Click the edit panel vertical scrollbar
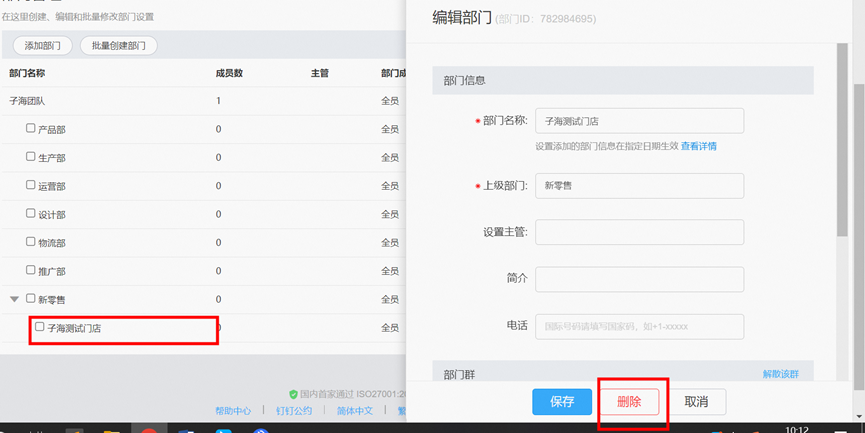Viewport: 865px width, 433px height. tap(843, 150)
